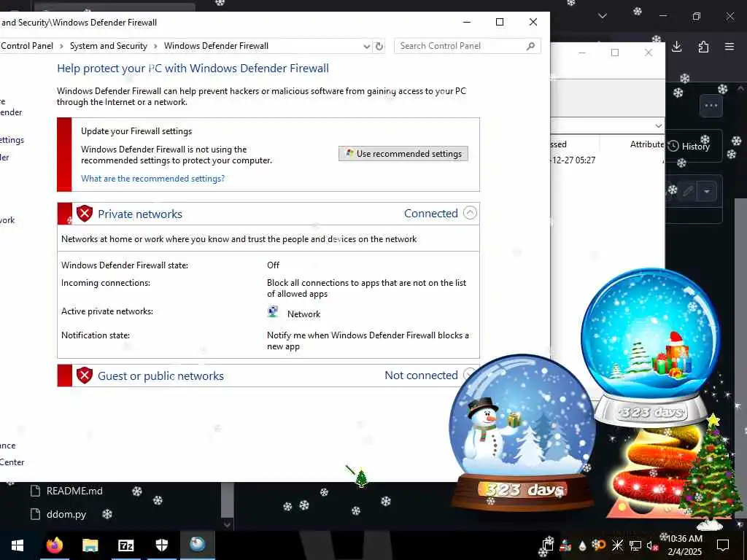747x560 pixels.
Task: Open dropdown caret beside the pencil icon
Action: [707, 192]
